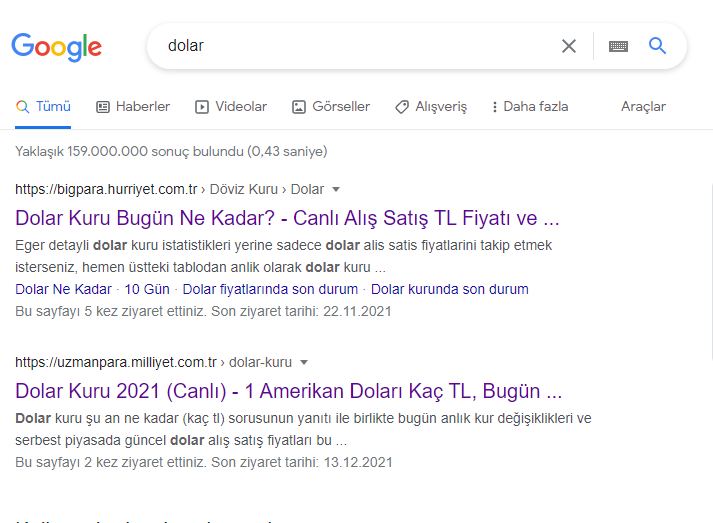Open Dolar fiyatlarında son durum sitelink
This screenshot has width=713, height=523.
pos(270,289)
